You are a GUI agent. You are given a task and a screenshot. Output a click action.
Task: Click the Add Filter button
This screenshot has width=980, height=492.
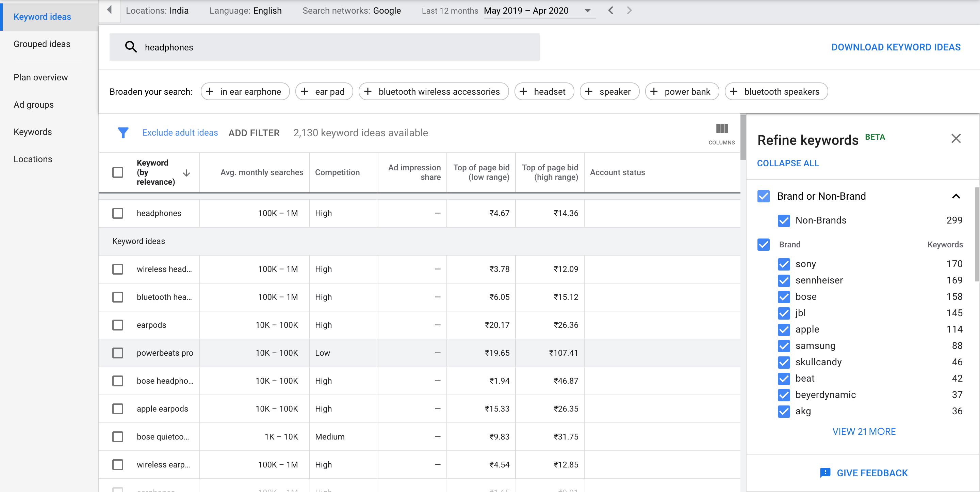click(254, 133)
